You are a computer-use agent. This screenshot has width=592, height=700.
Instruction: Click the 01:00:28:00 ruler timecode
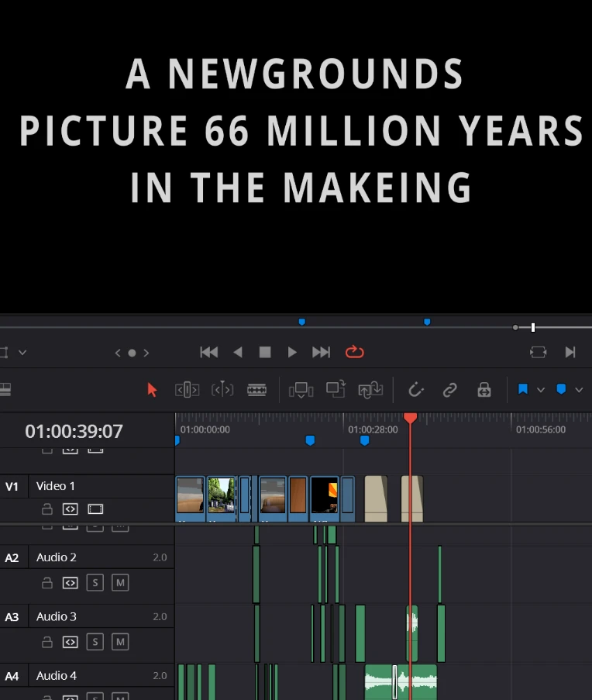tap(373, 429)
